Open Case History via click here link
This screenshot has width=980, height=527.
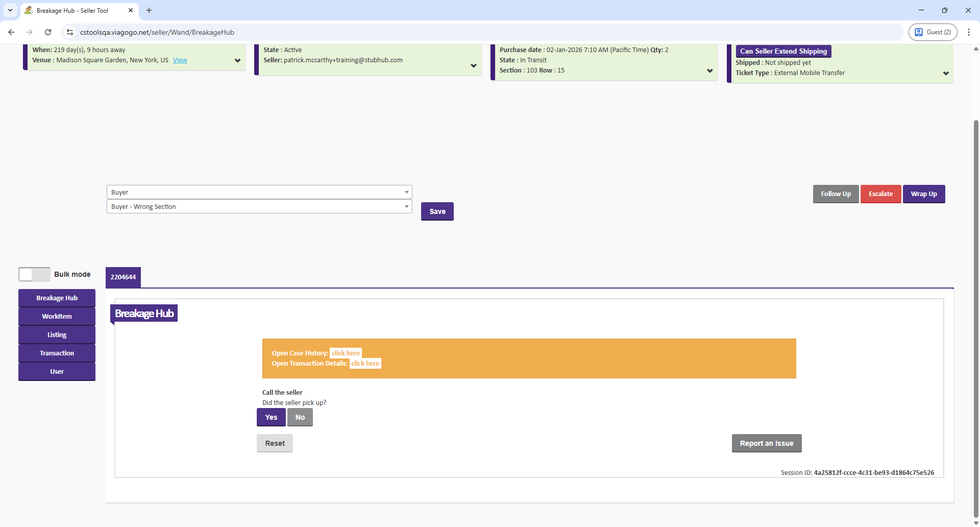[346, 353]
